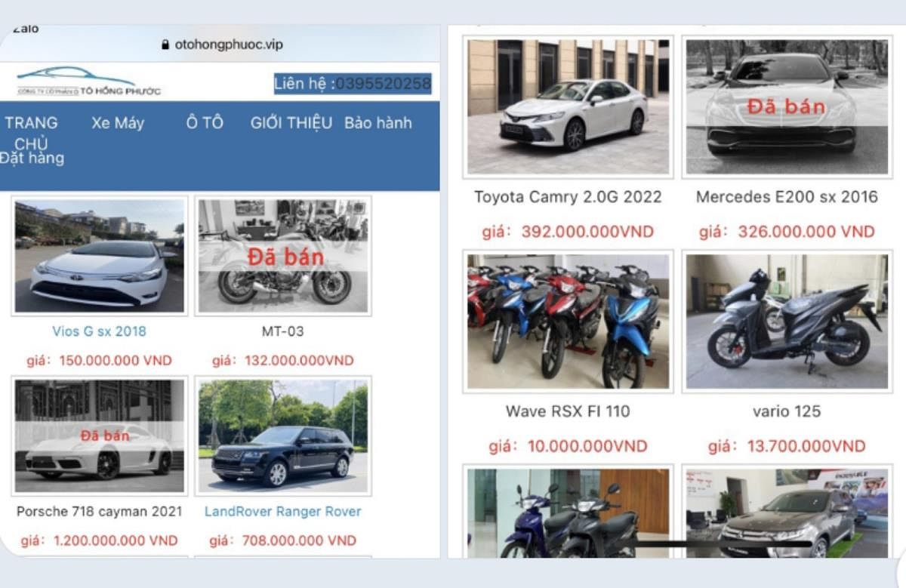The height and width of the screenshot is (588, 906).
Task: View the Porsche 718 cayman photo
Action: (99, 436)
